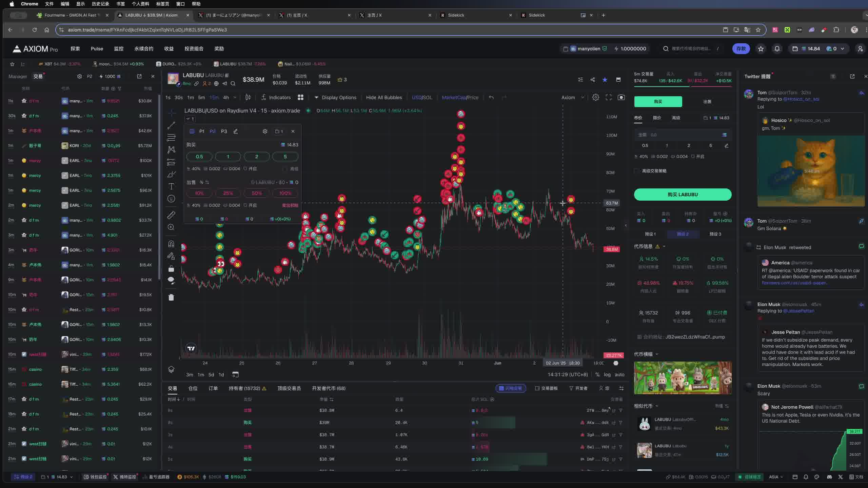
Task: Open the Discord icon in status bar
Action: coord(829,477)
